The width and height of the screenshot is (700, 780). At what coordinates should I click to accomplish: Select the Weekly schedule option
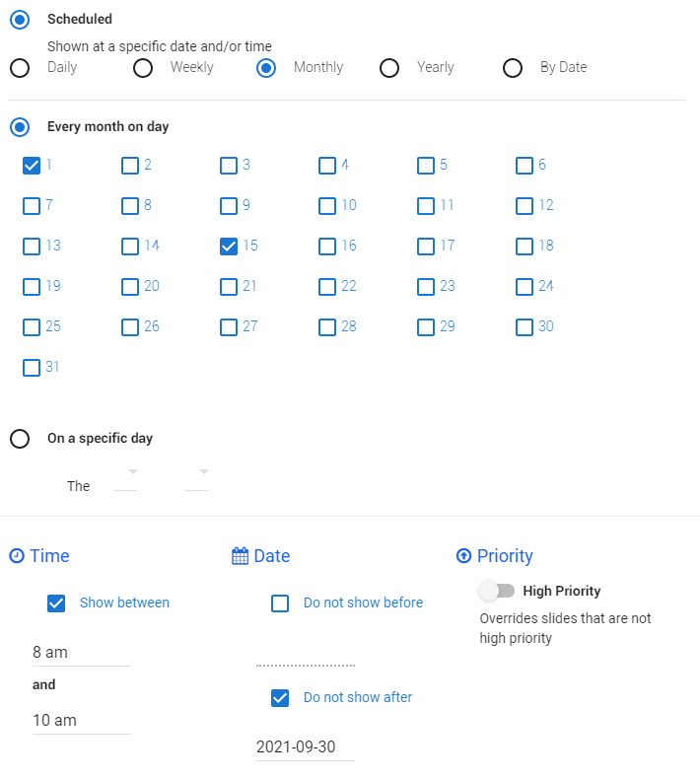(x=143, y=67)
